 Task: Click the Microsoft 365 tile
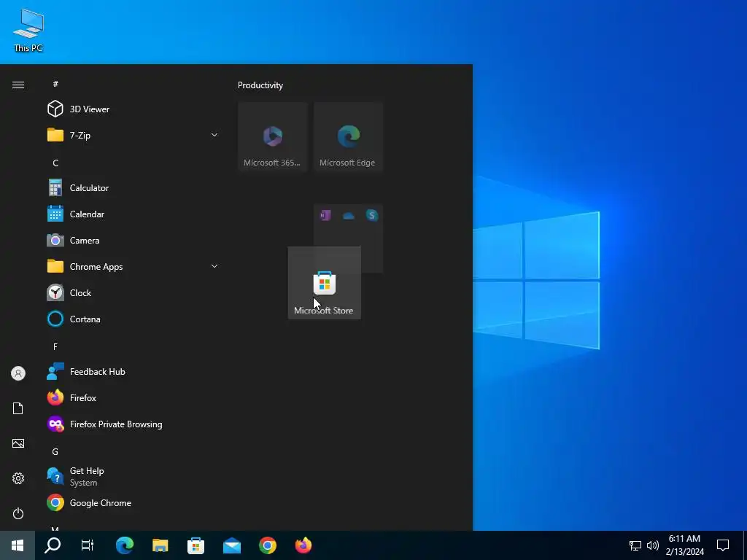click(273, 136)
